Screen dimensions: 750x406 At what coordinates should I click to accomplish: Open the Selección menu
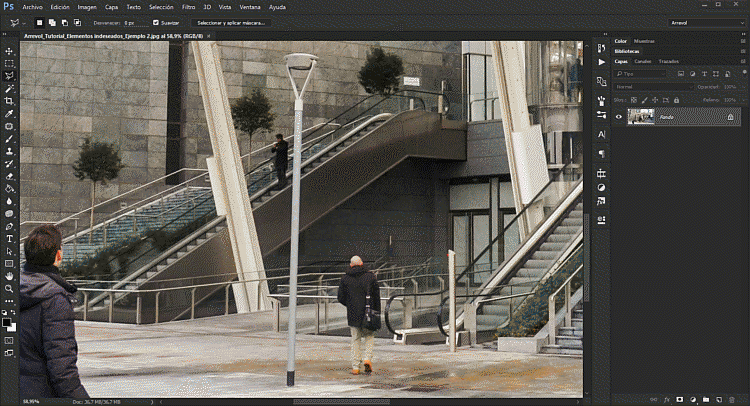click(x=161, y=7)
